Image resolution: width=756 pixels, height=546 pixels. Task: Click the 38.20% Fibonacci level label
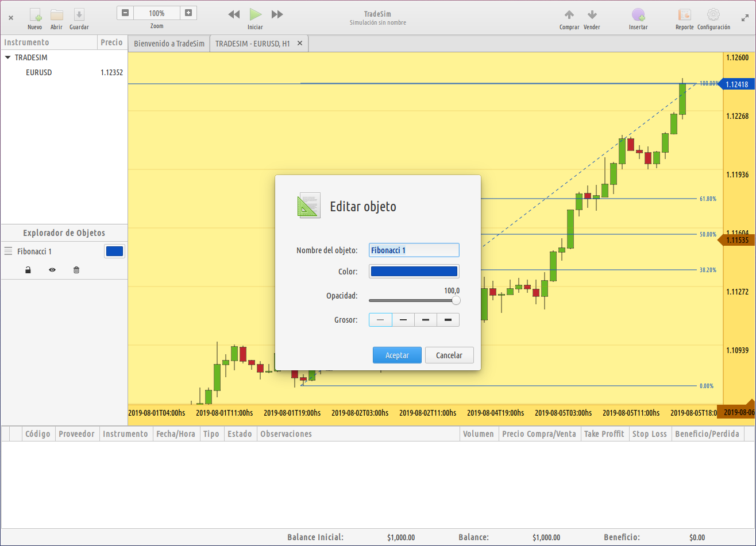[708, 270]
